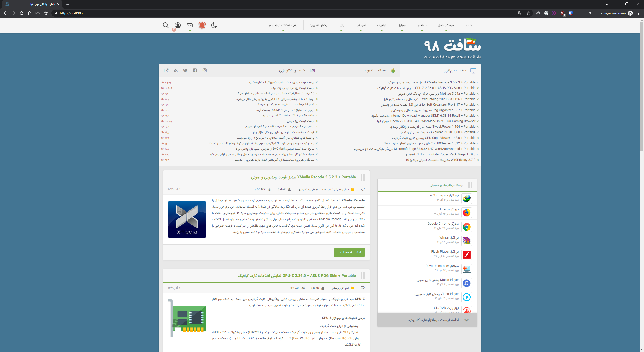Expand the گرافیک menu dropdown

pos(382,25)
